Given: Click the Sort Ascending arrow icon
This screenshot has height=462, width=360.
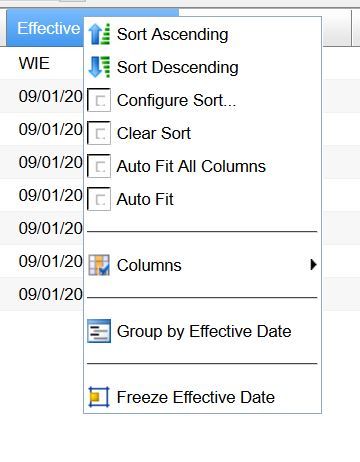Looking at the screenshot, I should coord(99,34).
